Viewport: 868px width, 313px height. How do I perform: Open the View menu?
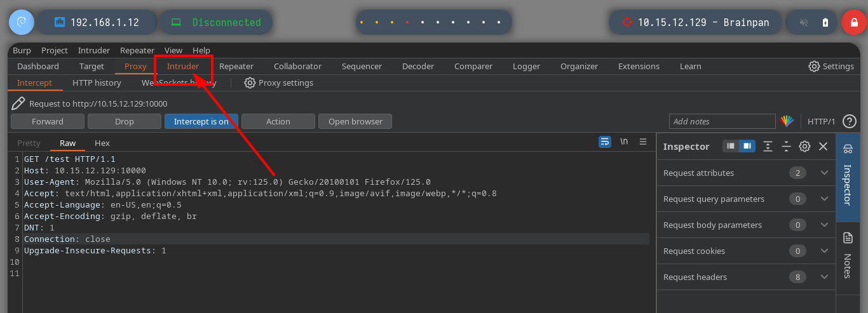pos(173,50)
